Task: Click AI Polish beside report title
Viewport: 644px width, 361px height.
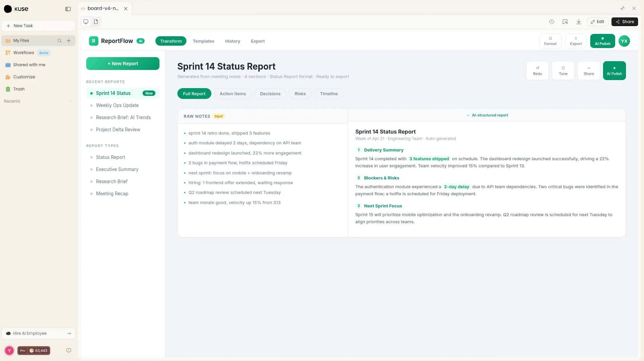Action: coord(614,71)
